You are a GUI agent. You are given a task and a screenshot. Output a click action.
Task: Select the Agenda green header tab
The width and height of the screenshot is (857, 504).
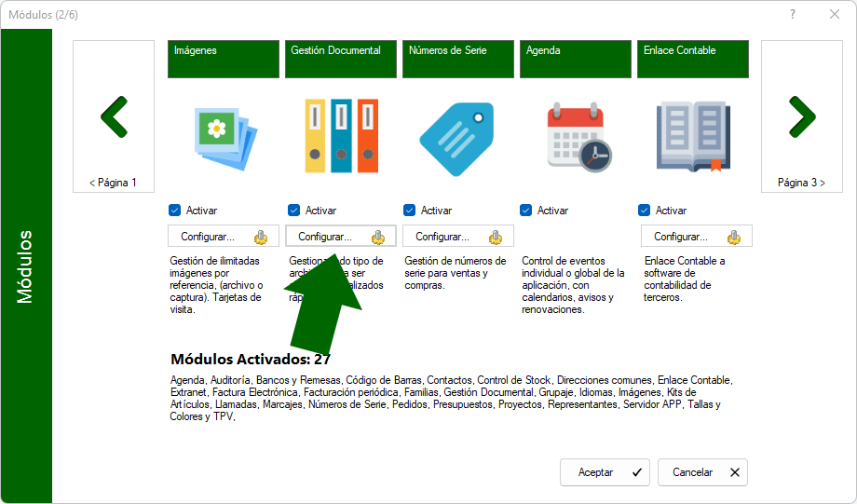(x=576, y=59)
